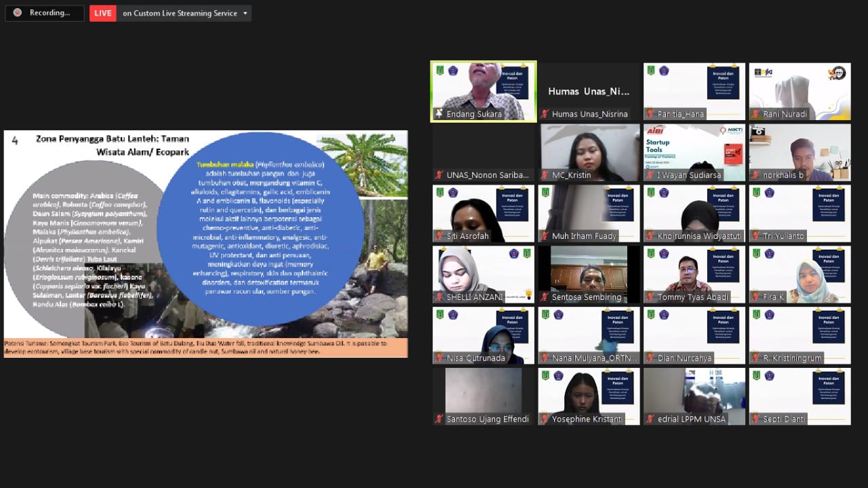
Task: Click the mic icon on Dian Nurcahya's tile
Action: click(650, 357)
